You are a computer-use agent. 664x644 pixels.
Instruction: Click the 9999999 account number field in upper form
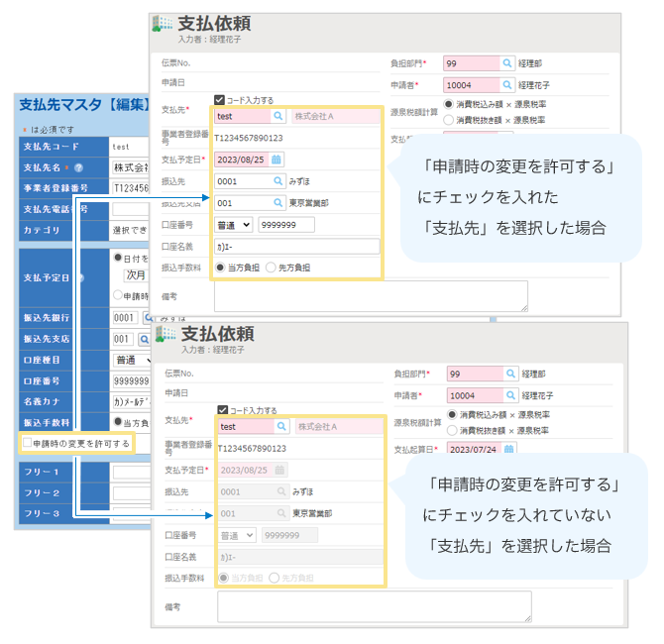[285, 225]
